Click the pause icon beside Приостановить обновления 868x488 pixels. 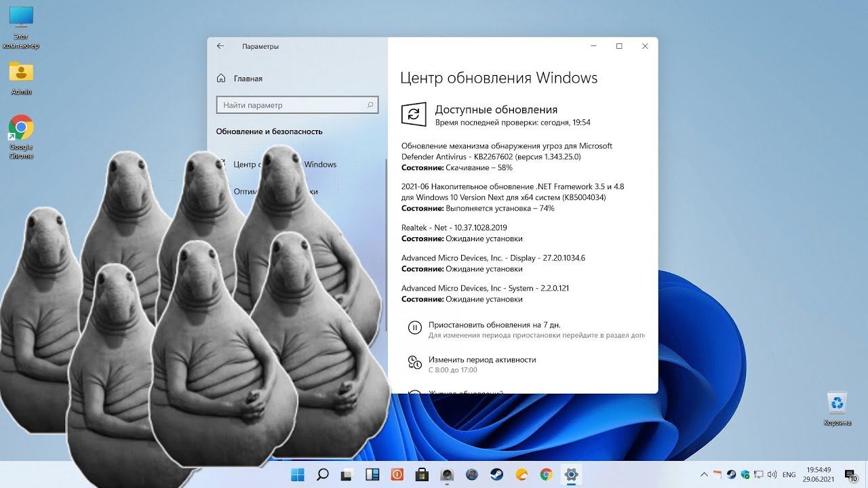(x=414, y=328)
